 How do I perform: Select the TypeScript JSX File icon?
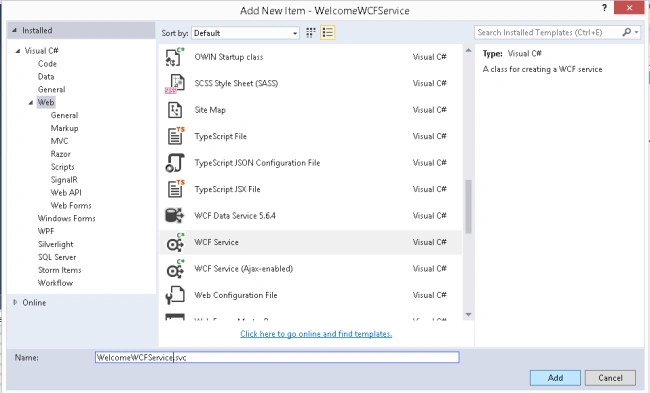coord(175,189)
